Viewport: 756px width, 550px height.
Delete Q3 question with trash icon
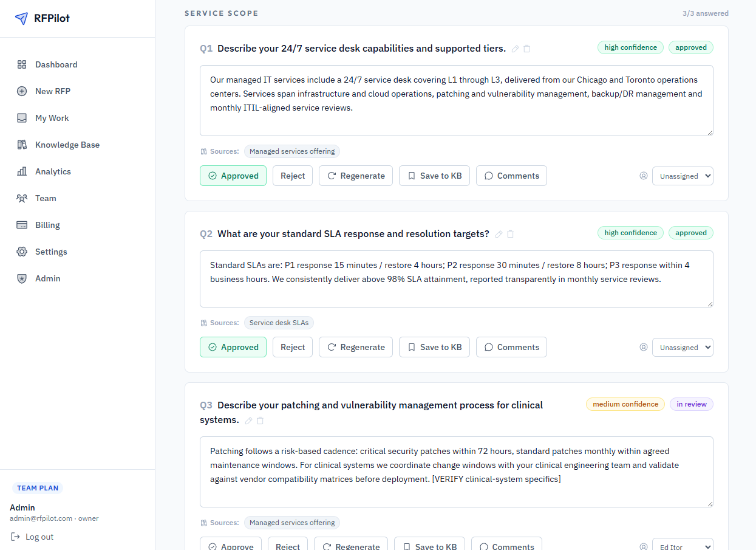click(x=260, y=421)
